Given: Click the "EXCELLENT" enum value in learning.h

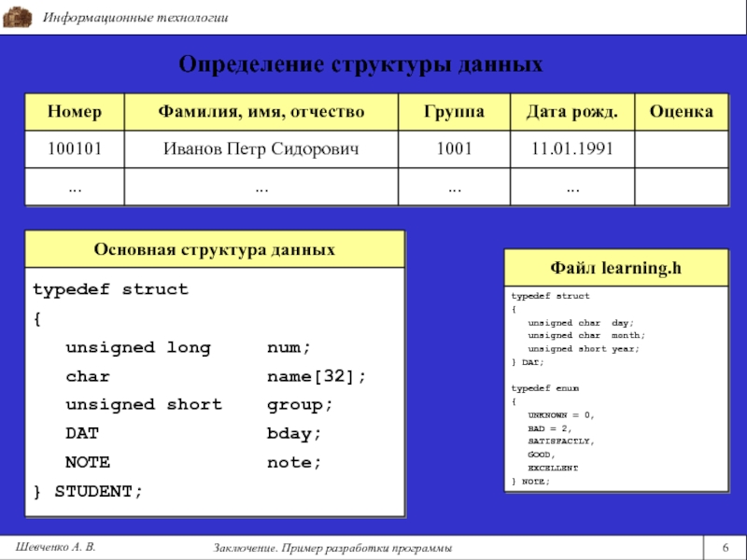Looking at the screenshot, I should [x=553, y=468].
